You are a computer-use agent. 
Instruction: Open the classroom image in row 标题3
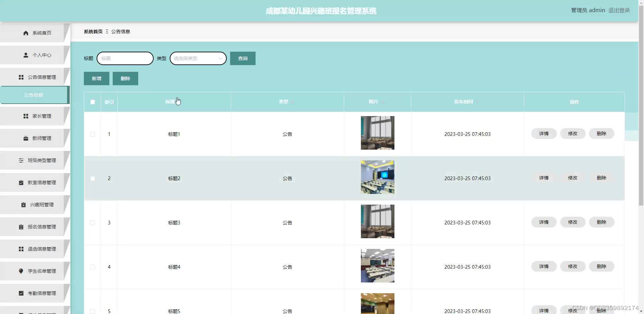378,221
